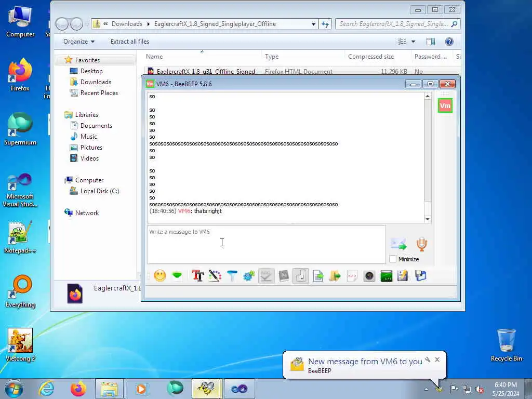The width and height of the screenshot is (532, 399).
Task: Open the Organize menu in Explorer
Action: tap(79, 42)
